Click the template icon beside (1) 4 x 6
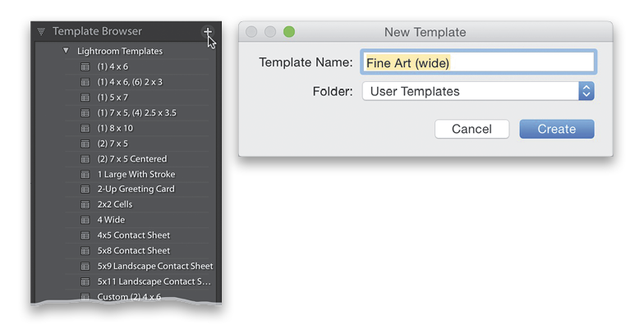Image resolution: width=644 pixels, height=329 pixels. pos(85,66)
